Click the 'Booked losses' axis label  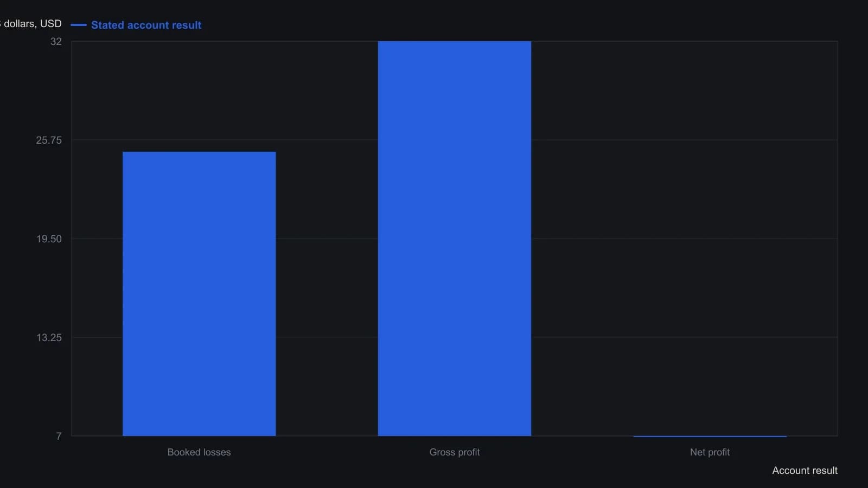199,452
